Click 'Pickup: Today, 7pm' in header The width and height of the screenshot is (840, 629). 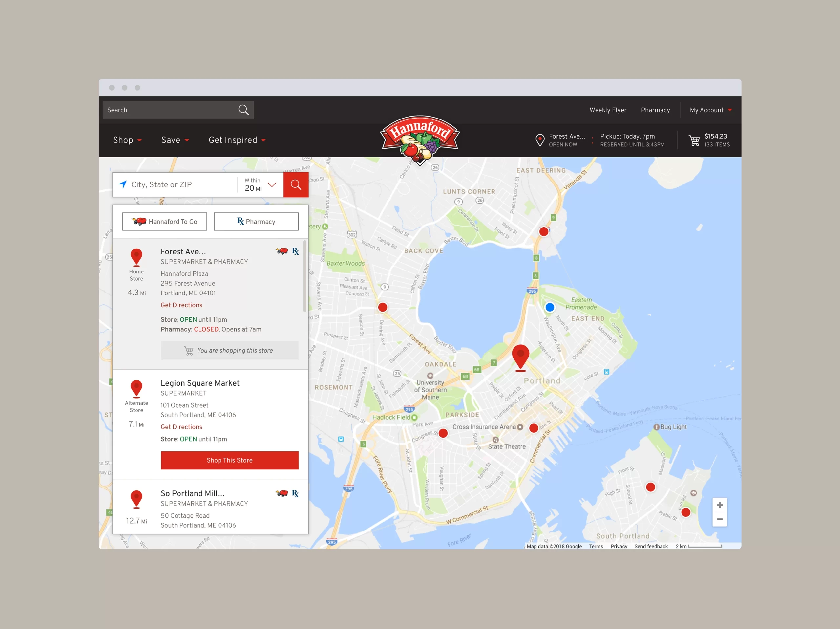[627, 136]
